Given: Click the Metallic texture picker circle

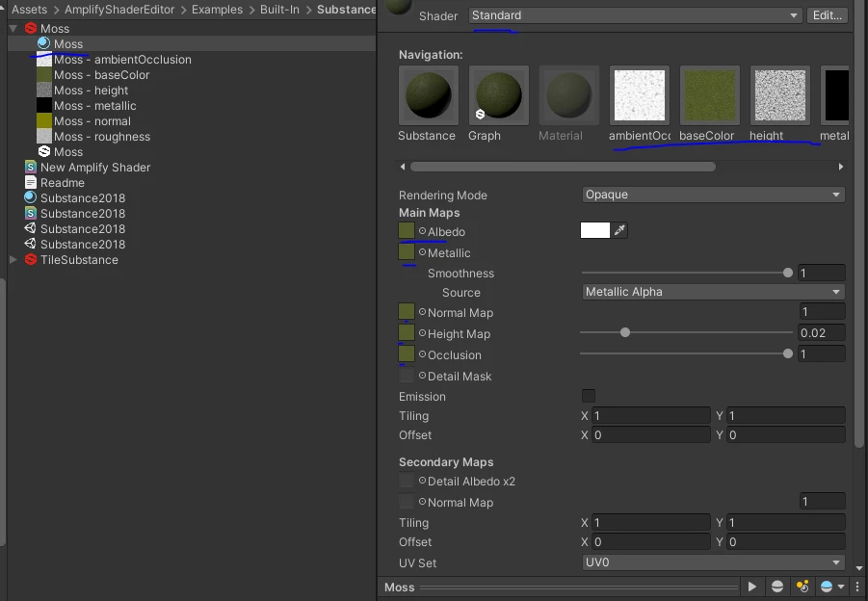Looking at the screenshot, I should point(422,252).
